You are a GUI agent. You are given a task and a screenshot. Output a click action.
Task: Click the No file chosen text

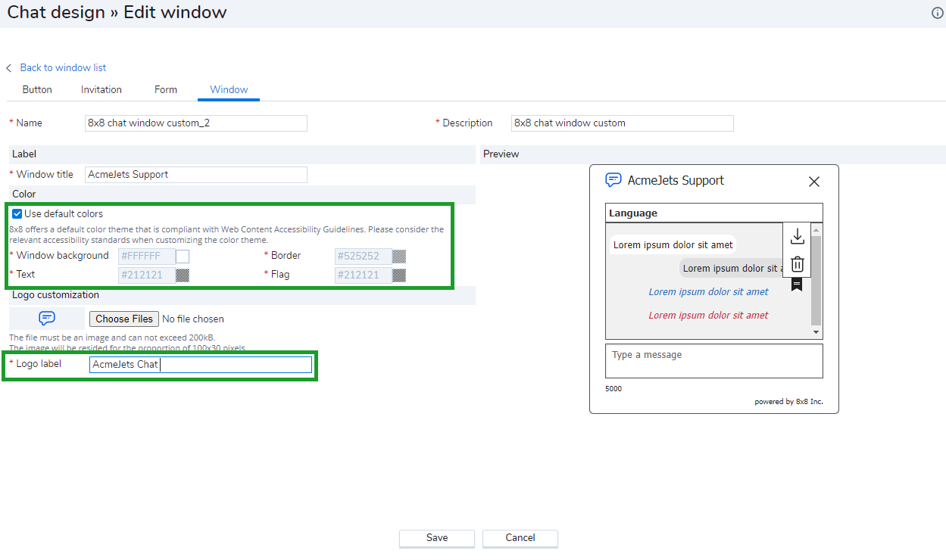click(193, 319)
